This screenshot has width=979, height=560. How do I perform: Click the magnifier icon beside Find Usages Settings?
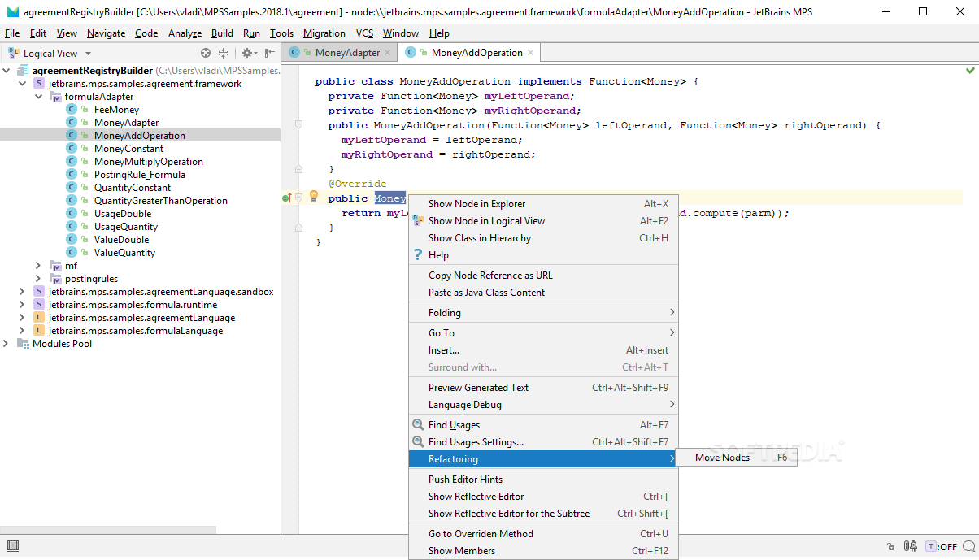[x=418, y=442]
